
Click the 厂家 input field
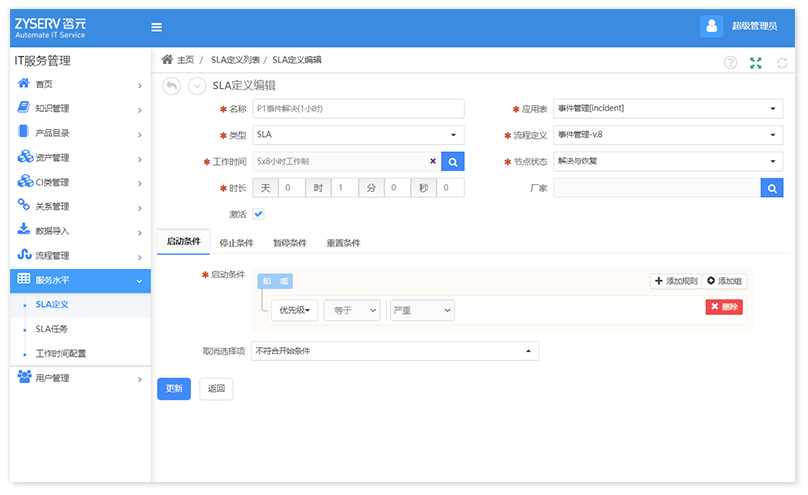pyautogui.click(x=657, y=188)
